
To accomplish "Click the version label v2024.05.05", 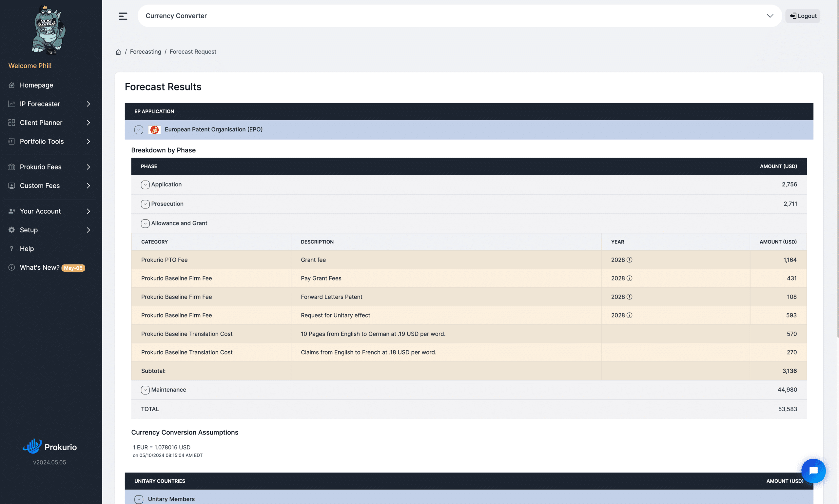I will click(49, 462).
